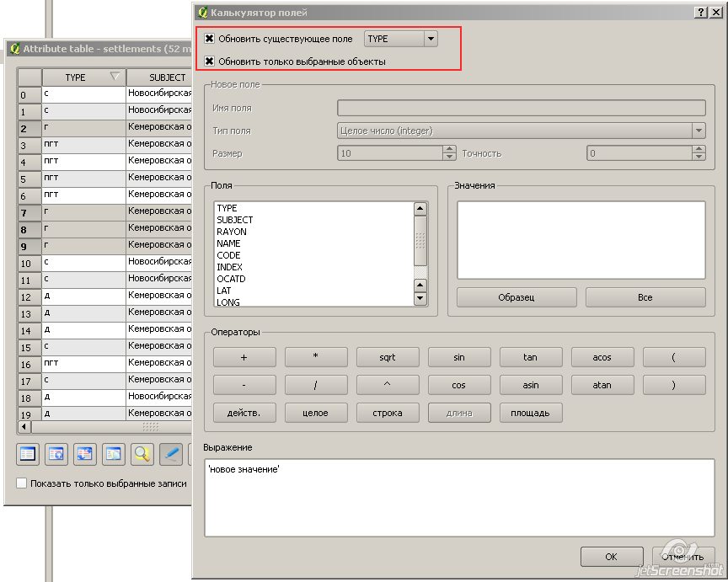Click the multiply (*) operator button
Viewport: 728px width, 582px height.
coord(316,357)
